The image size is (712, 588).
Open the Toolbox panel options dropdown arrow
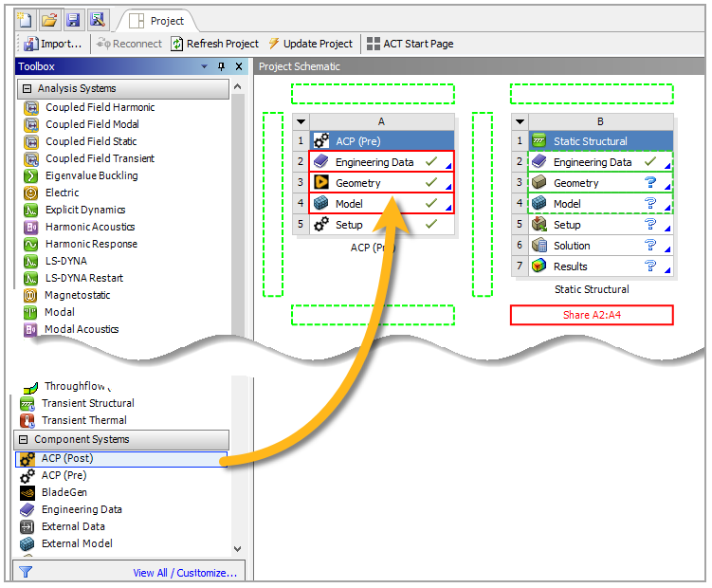point(205,66)
